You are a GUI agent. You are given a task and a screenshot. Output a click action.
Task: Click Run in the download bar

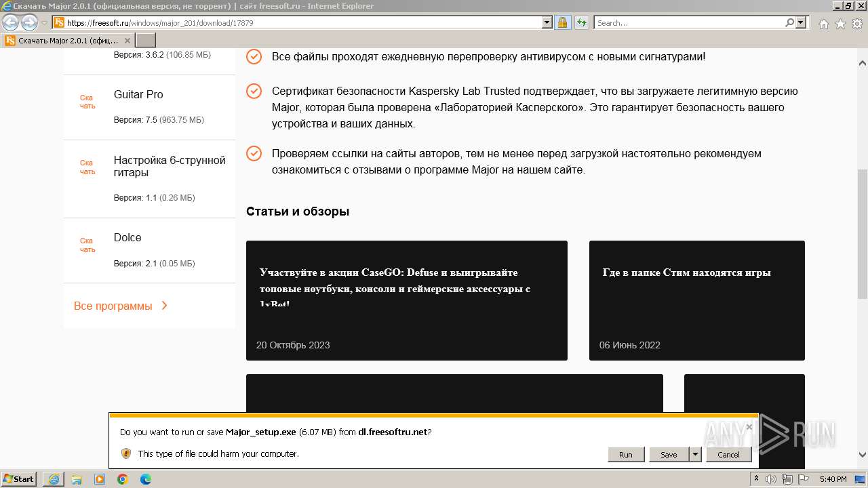pos(625,454)
